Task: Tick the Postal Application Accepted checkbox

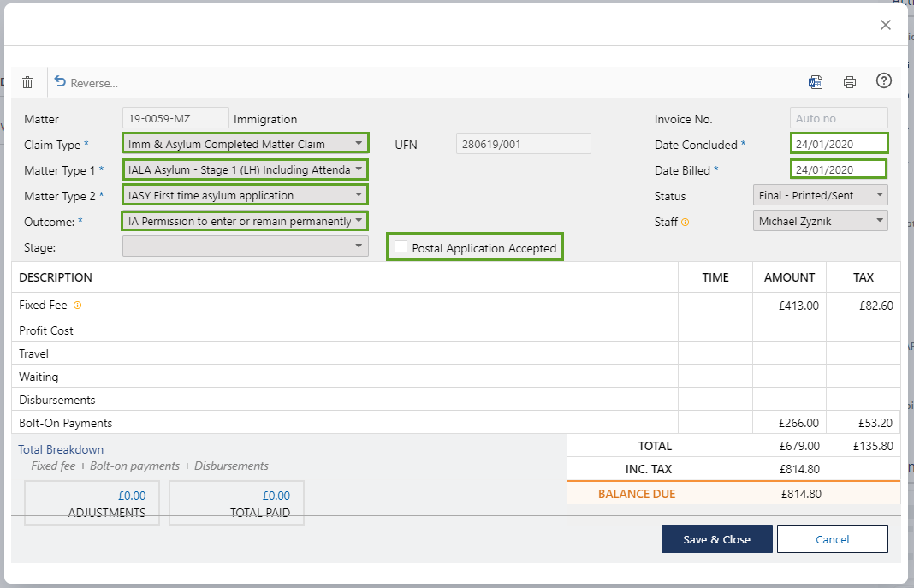Action: coord(401,246)
